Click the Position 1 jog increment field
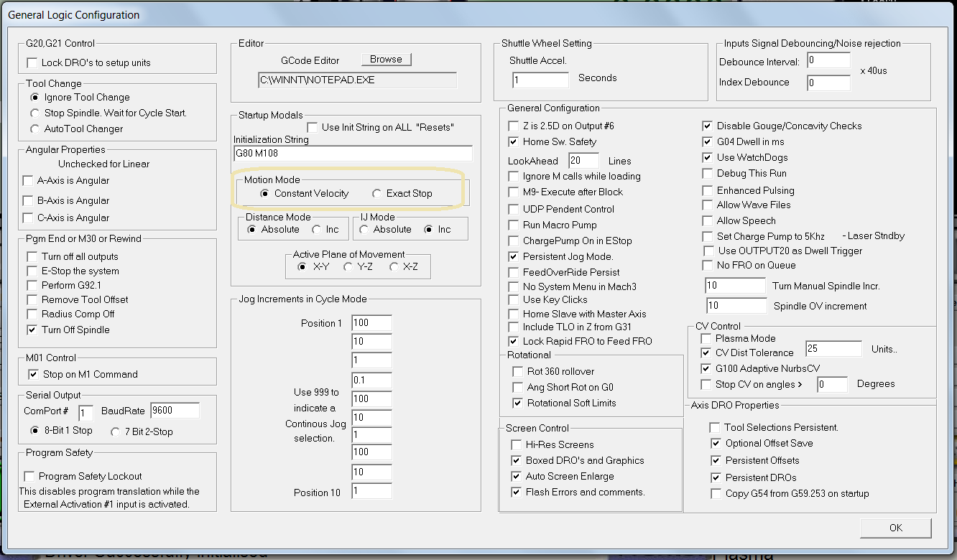Screen dimensions: 957x560 [x=371, y=323]
